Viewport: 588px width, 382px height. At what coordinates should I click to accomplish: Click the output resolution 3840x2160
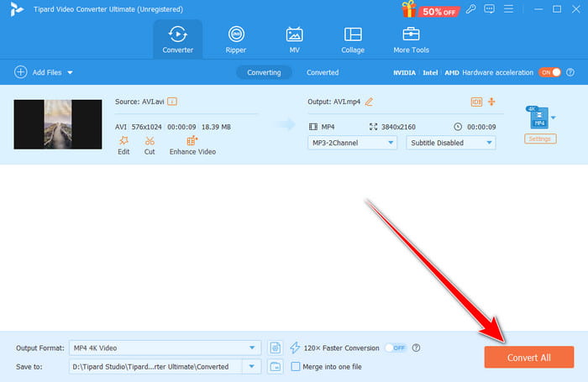pyautogui.click(x=398, y=127)
